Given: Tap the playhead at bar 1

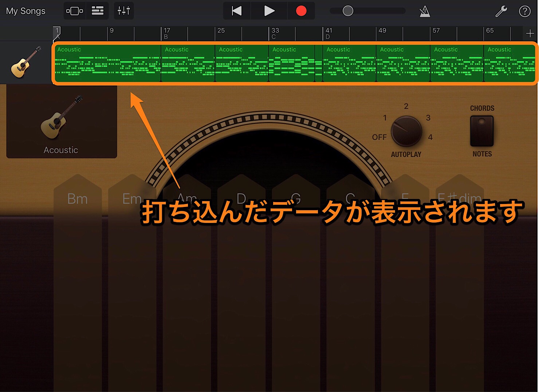Looking at the screenshot, I should tap(56, 33).
